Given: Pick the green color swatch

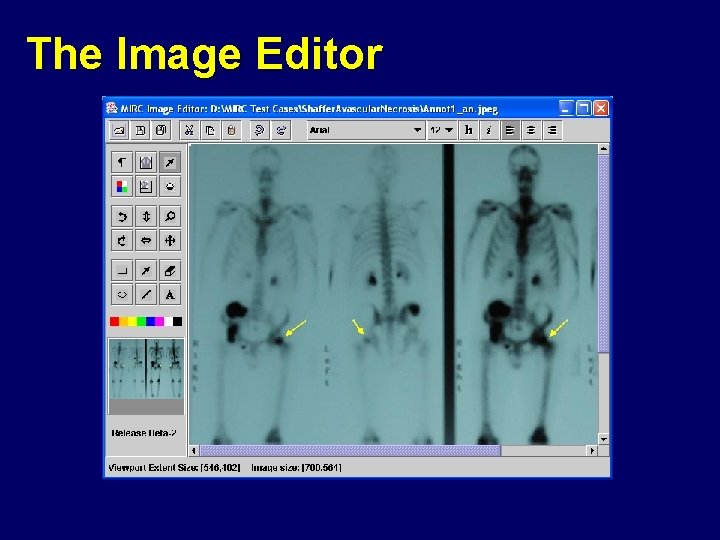Looking at the screenshot, I should [x=141, y=322].
